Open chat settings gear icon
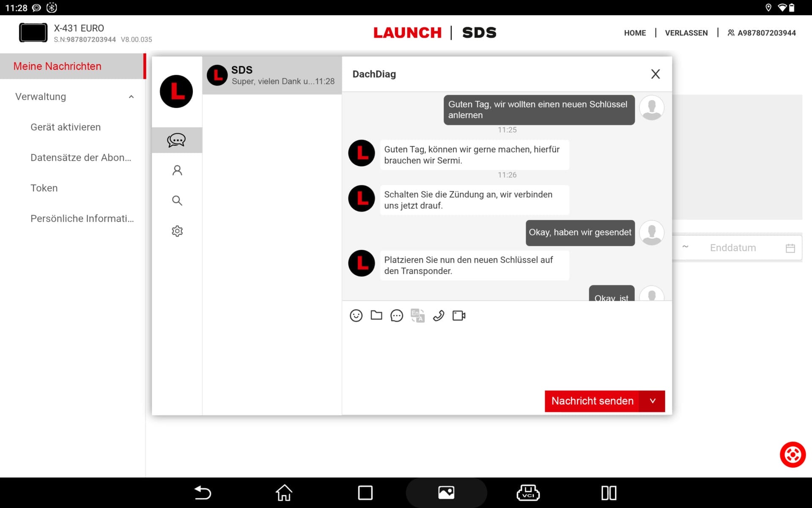 pyautogui.click(x=177, y=231)
